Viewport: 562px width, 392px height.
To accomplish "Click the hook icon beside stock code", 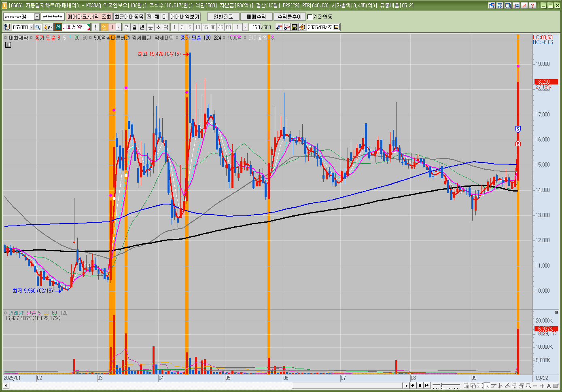I will tap(7, 27).
